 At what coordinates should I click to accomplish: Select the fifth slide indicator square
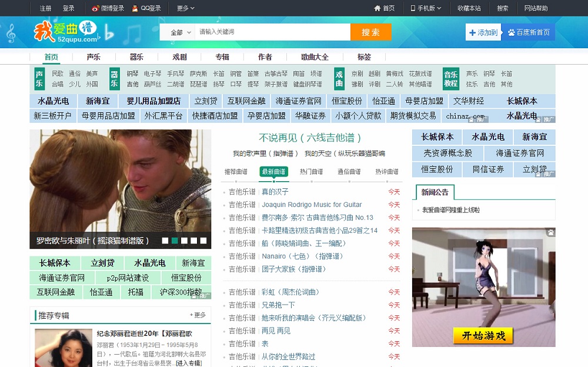click(x=203, y=241)
